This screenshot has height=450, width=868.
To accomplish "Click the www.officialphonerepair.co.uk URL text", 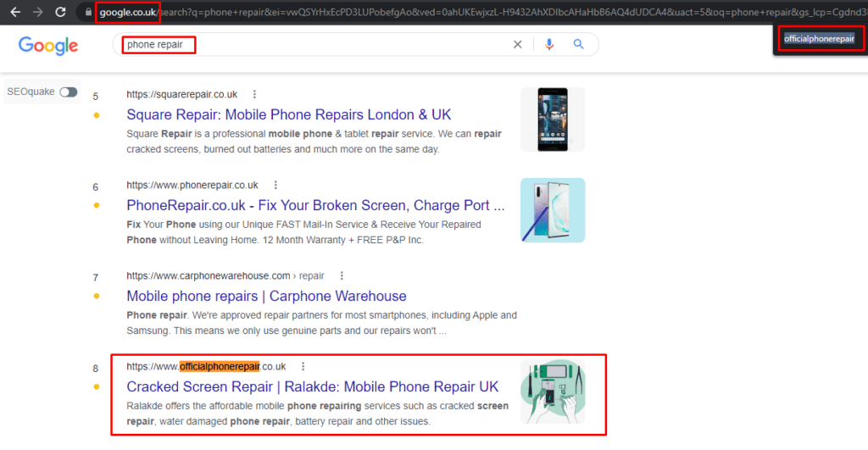I will point(206,366).
